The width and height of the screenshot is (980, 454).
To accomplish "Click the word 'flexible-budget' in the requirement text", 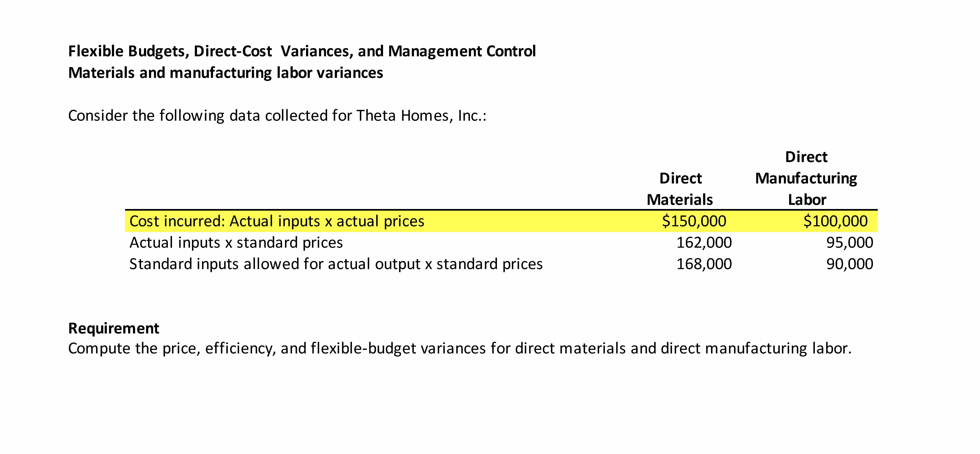I will tap(363, 348).
